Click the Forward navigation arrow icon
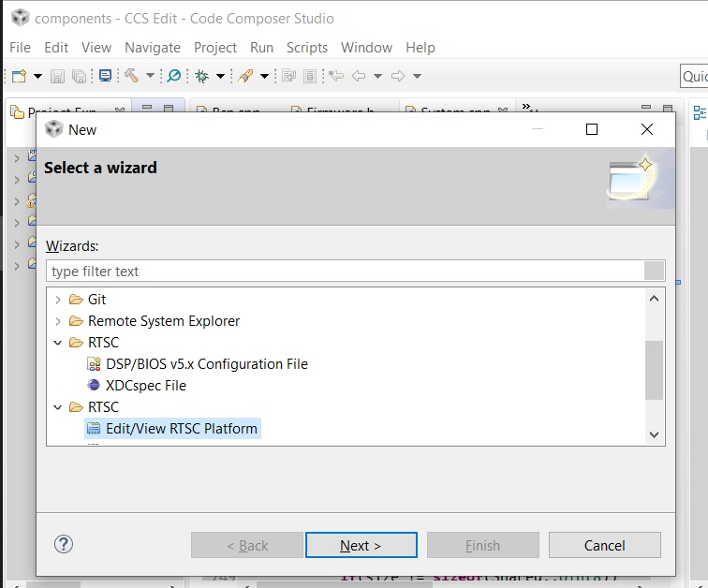Screen dimensions: 708x588 [x=398, y=76]
